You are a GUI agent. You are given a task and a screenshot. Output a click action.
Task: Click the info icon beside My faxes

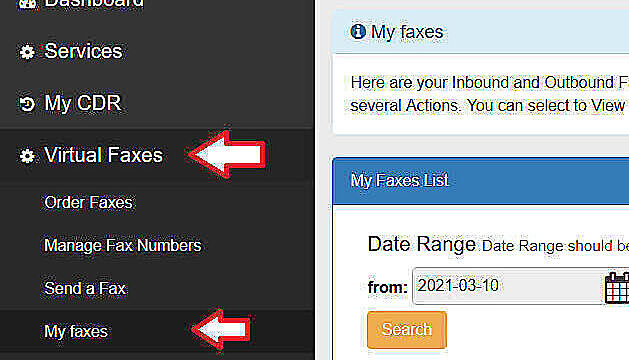point(358,31)
